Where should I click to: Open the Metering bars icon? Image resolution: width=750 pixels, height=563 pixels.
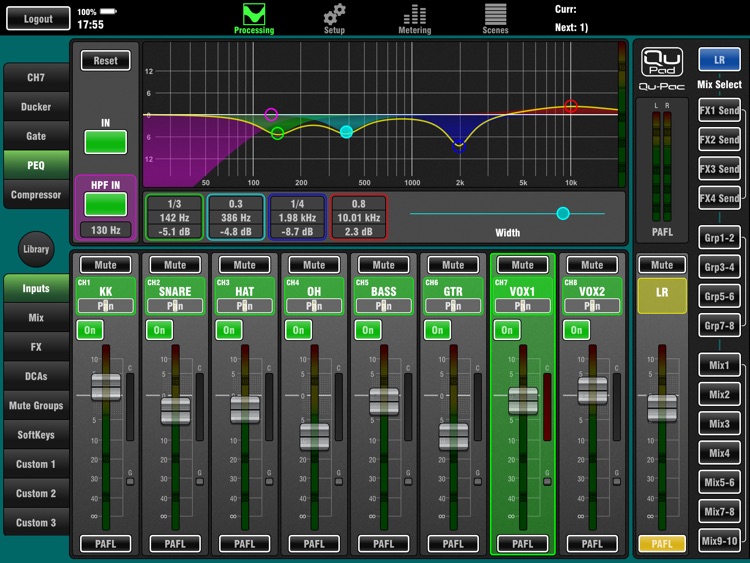point(414,17)
